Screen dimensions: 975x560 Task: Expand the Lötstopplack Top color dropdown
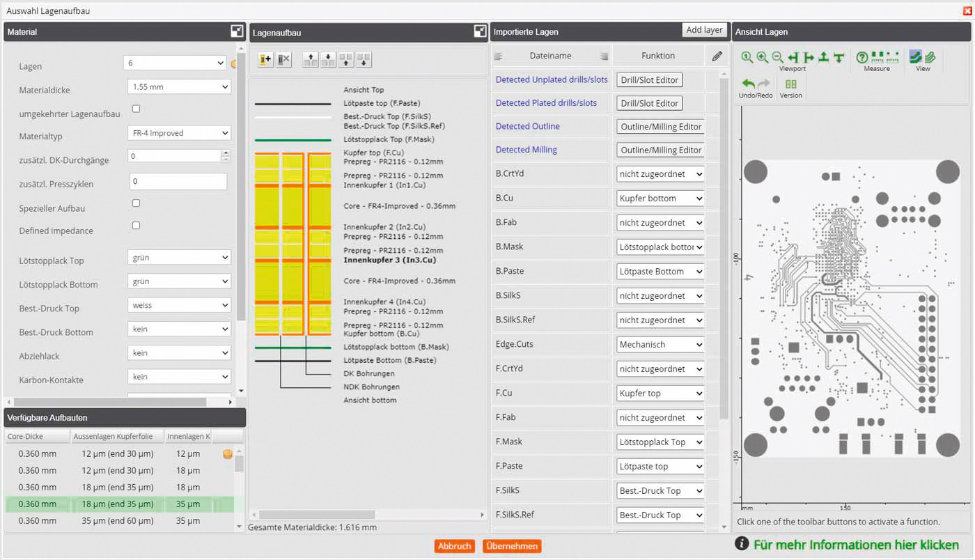[179, 258]
